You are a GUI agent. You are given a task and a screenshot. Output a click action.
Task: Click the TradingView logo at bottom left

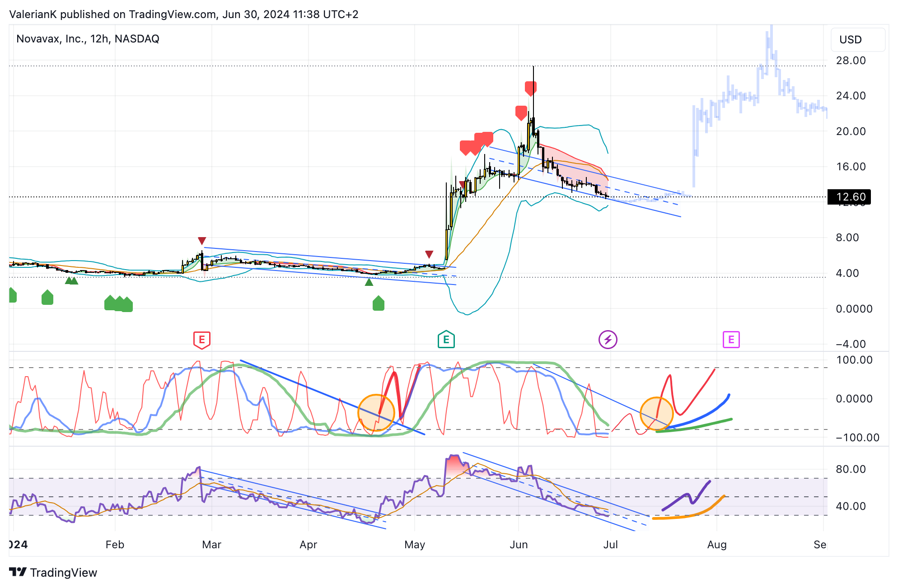pyautogui.click(x=53, y=573)
